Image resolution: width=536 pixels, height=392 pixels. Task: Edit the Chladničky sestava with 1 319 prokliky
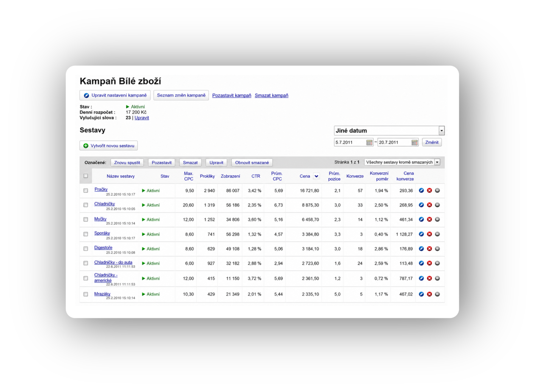(421, 205)
